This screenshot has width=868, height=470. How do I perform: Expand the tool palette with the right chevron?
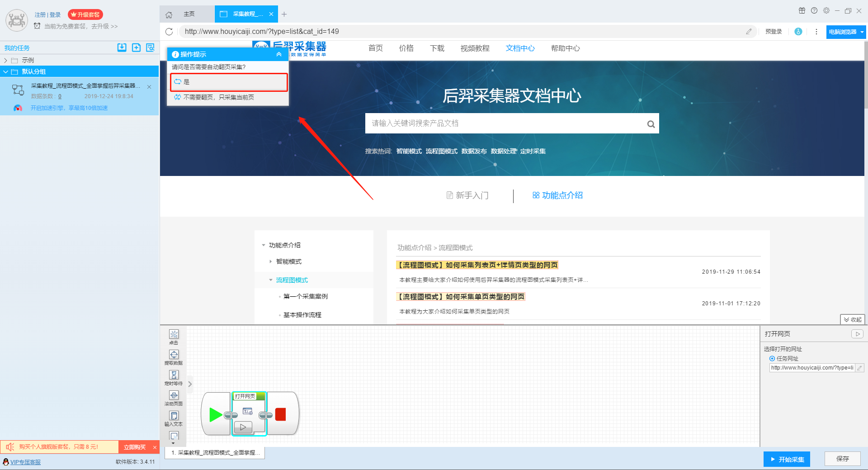pos(190,384)
